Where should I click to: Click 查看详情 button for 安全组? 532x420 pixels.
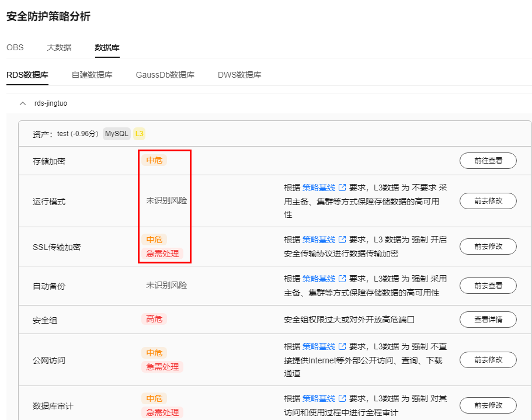click(488, 320)
